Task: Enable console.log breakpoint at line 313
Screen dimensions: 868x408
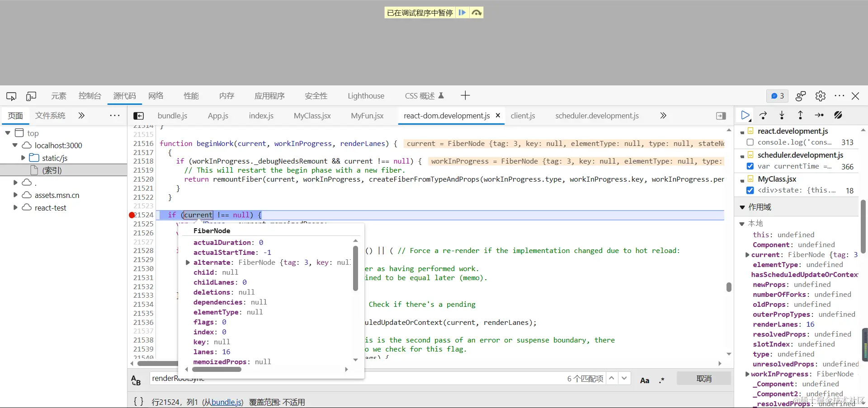Action: click(750, 142)
